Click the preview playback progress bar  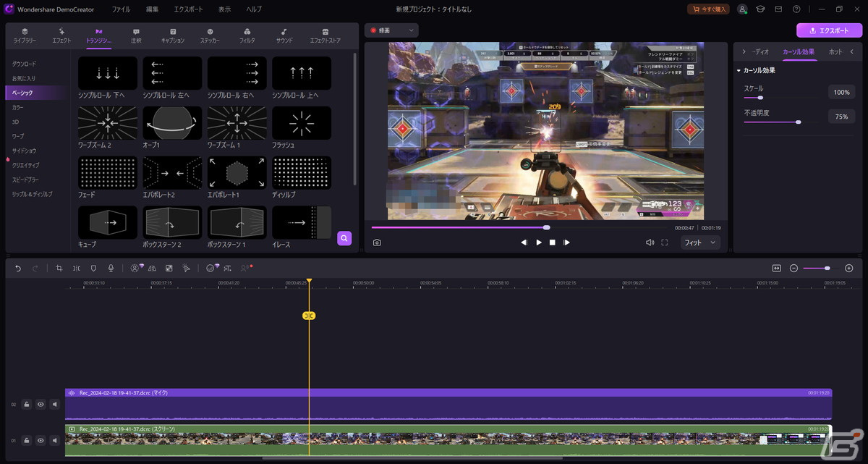pyautogui.click(x=520, y=227)
